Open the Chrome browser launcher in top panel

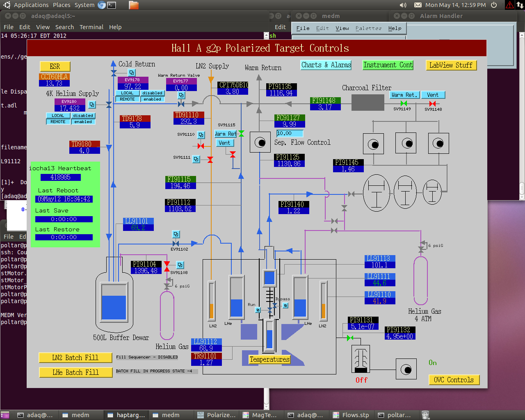click(x=102, y=5)
